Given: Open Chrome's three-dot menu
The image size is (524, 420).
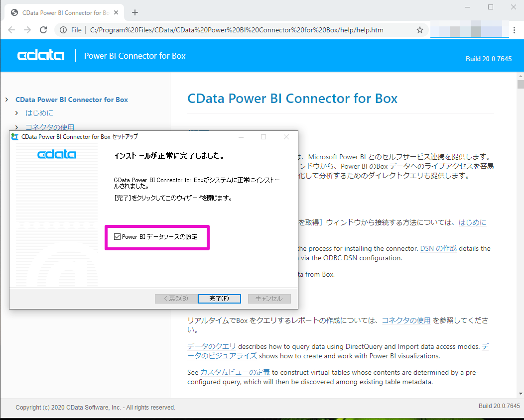Looking at the screenshot, I should (x=515, y=30).
